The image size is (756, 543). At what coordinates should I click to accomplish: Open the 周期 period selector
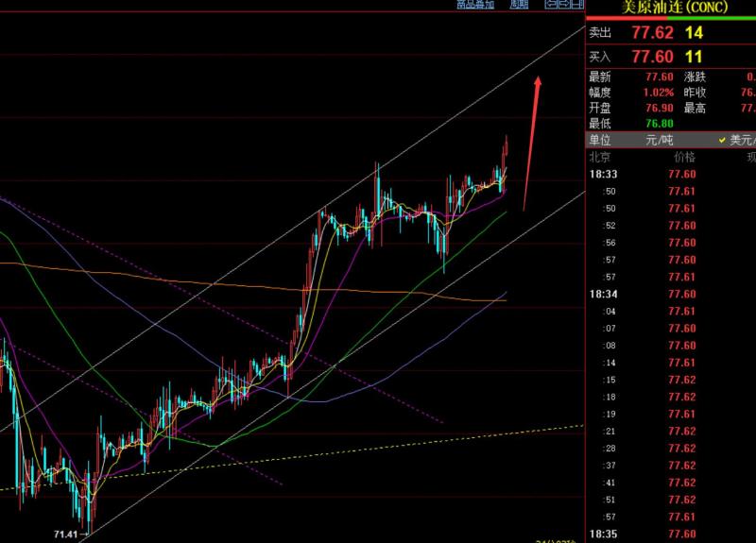[519, 5]
